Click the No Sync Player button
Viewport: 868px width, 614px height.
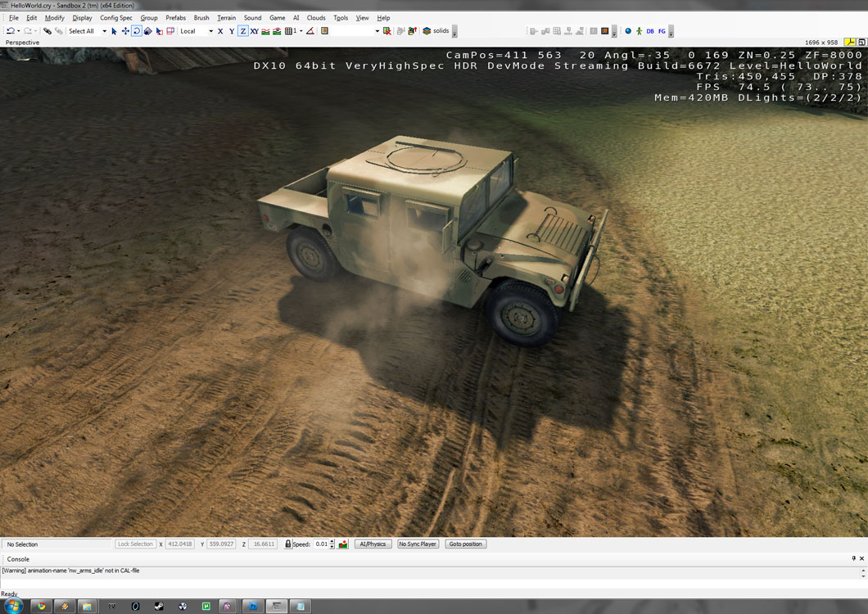point(418,544)
